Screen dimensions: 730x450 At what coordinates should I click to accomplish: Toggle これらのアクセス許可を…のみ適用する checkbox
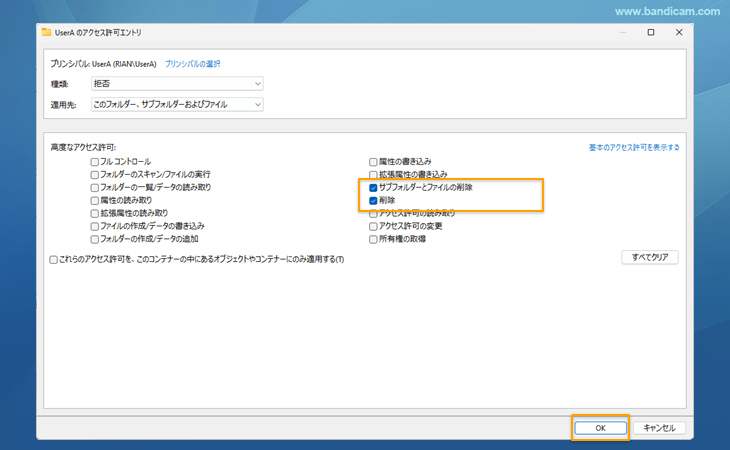(54, 260)
